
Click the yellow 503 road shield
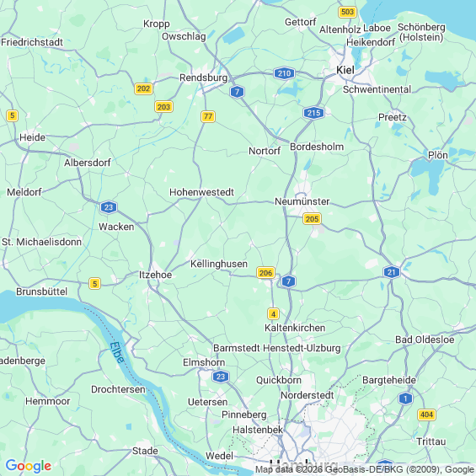[347, 12]
